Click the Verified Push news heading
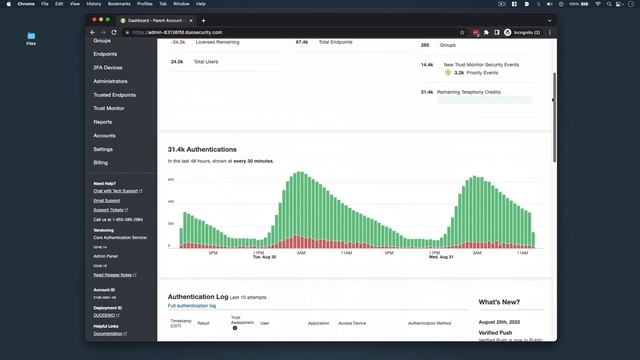640x360 pixels. pos(495,333)
